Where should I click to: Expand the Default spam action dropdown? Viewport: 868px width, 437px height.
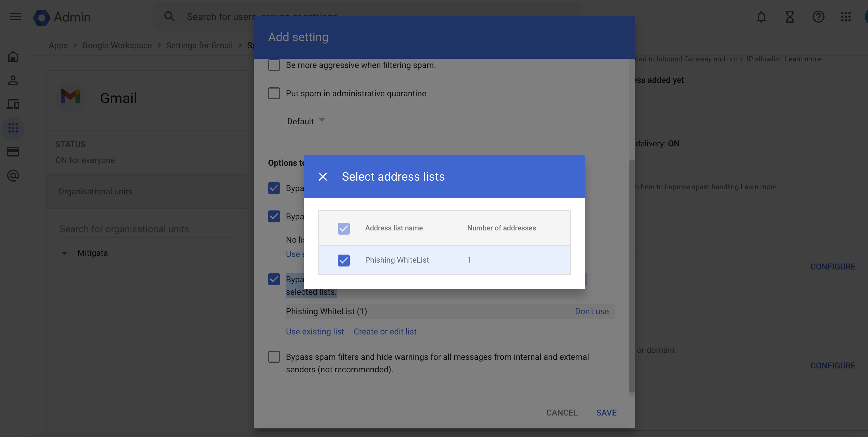(306, 122)
